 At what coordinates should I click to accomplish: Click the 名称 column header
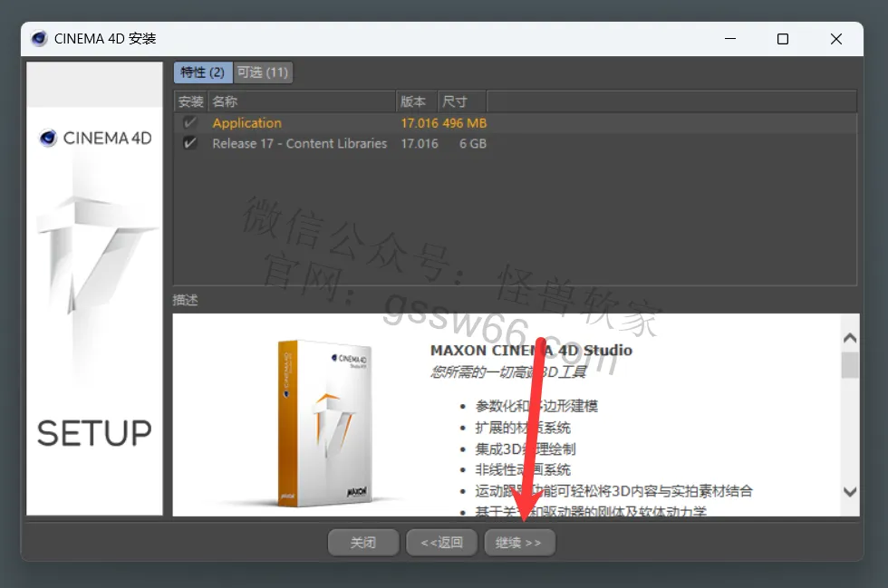click(303, 101)
